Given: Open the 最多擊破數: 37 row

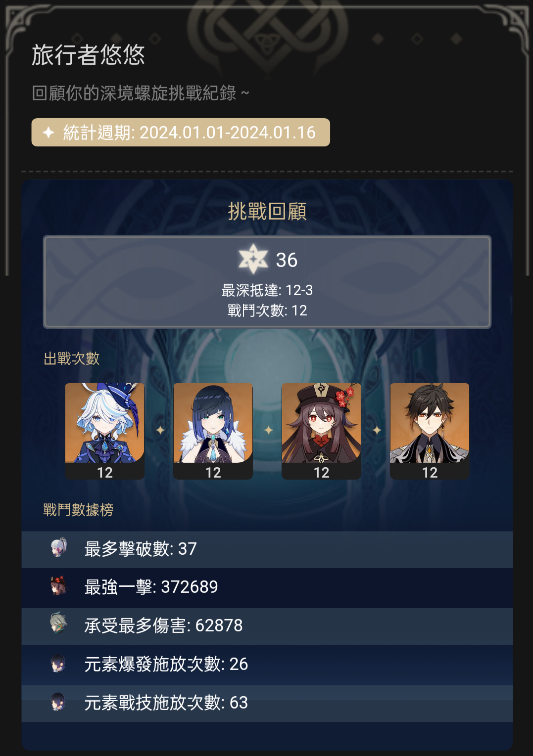Looking at the screenshot, I should [x=267, y=549].
